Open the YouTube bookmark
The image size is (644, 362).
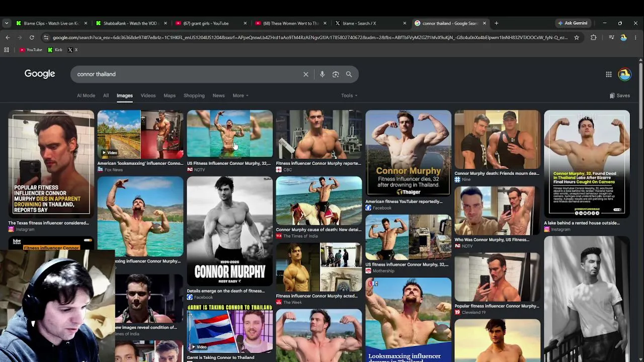click(31, 50)
